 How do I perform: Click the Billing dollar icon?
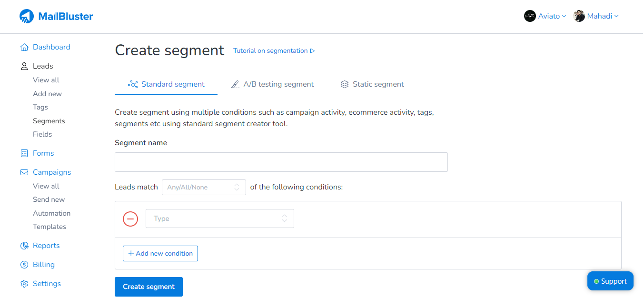[x=24, y=264]
